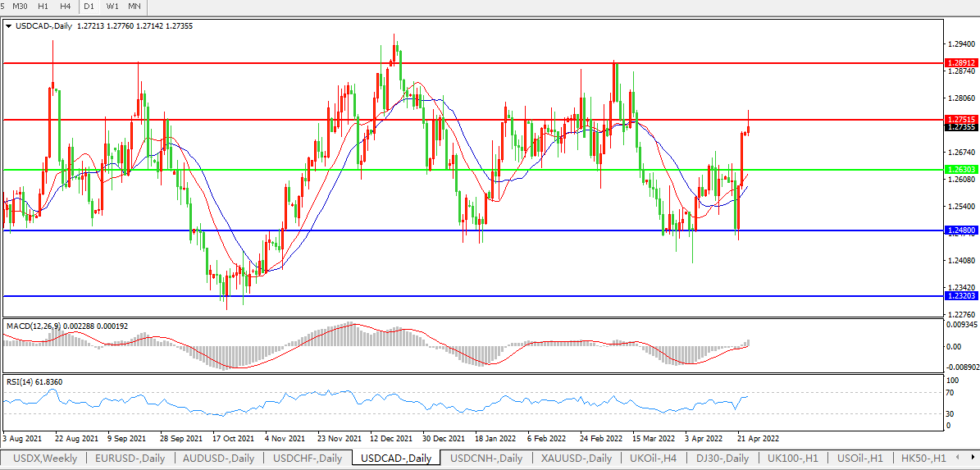Click the MACD(12,26,9) indicator label

pyautogui.click(x=34, y=326)
